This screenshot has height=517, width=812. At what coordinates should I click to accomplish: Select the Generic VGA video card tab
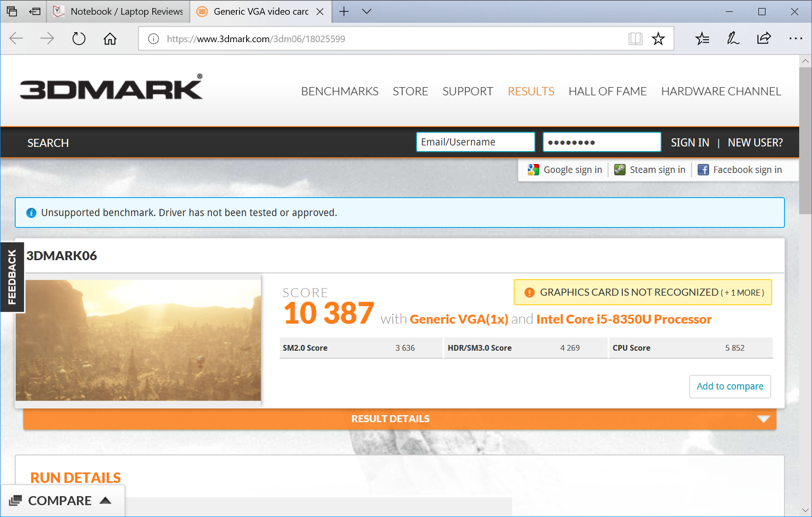(261, 11)
